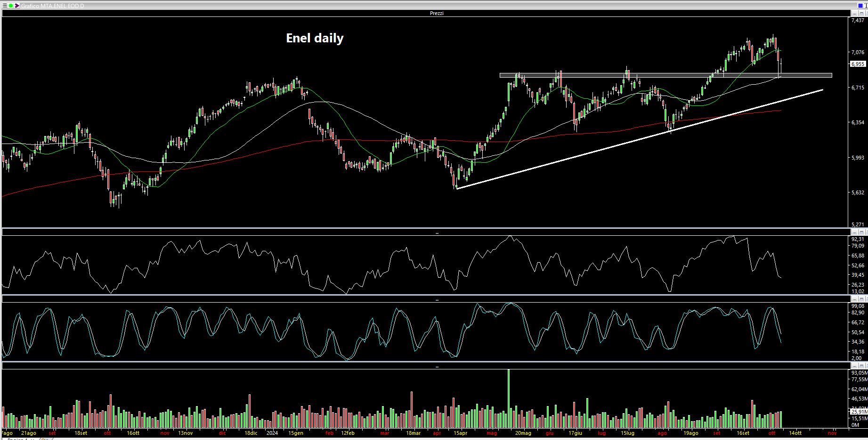Click the blue square icon at top right

pos(860,6)
